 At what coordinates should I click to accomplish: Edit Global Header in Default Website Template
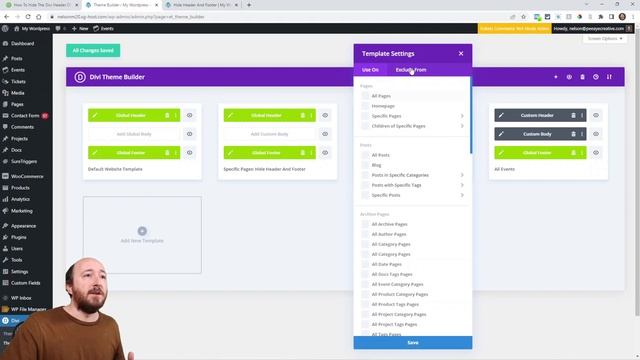(x=95, y=116)
